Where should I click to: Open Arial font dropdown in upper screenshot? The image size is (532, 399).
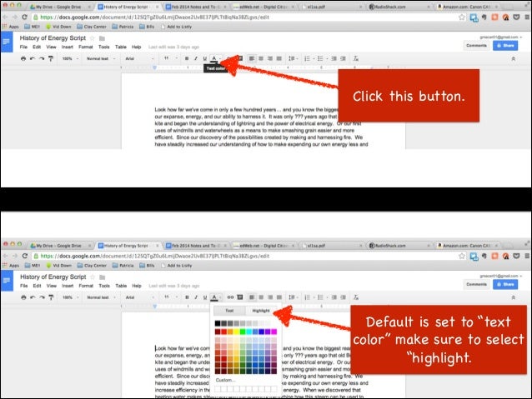point(139,58)
